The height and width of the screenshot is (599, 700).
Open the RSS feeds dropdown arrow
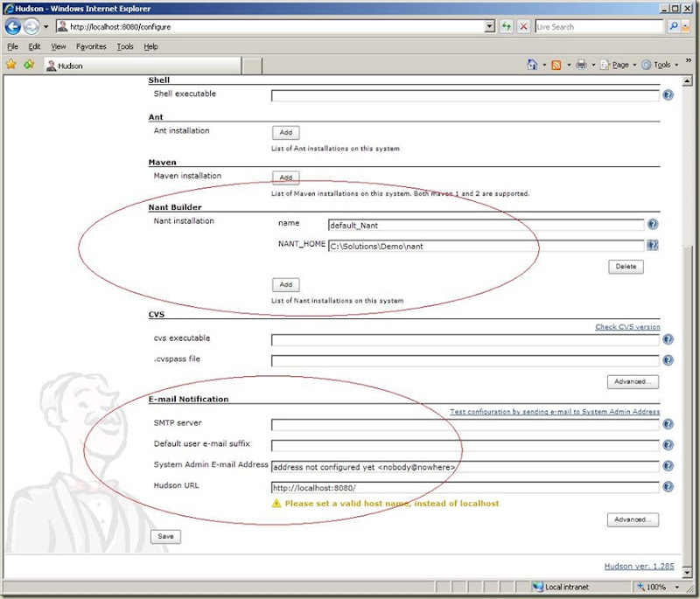569,65
